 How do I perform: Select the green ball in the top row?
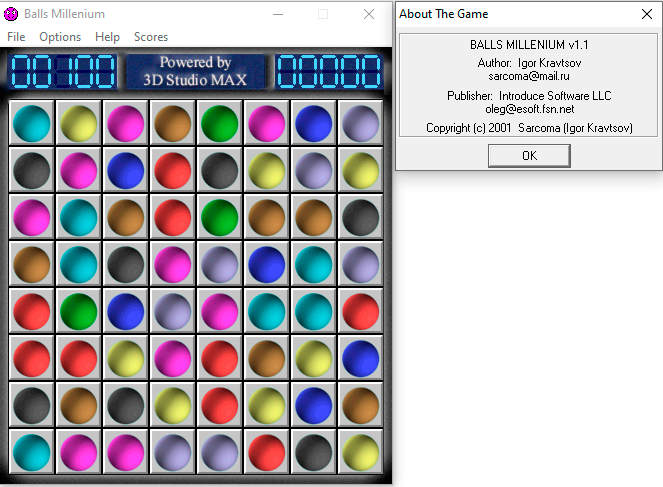(219, 123)
